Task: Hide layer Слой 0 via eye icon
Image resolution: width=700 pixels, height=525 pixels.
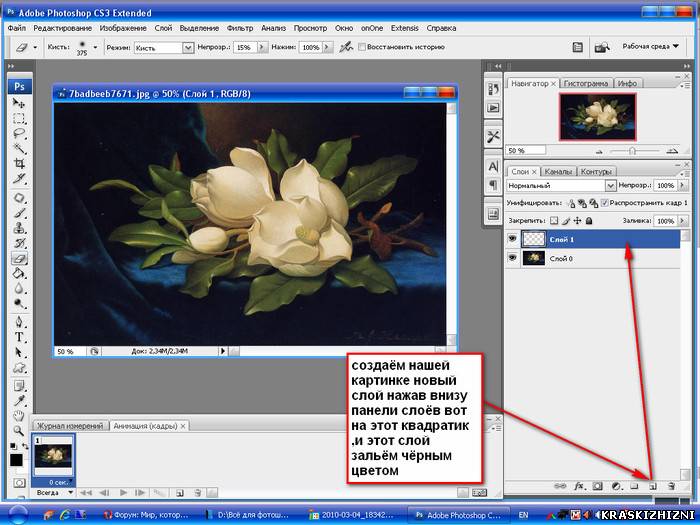Action: (512, 258)
